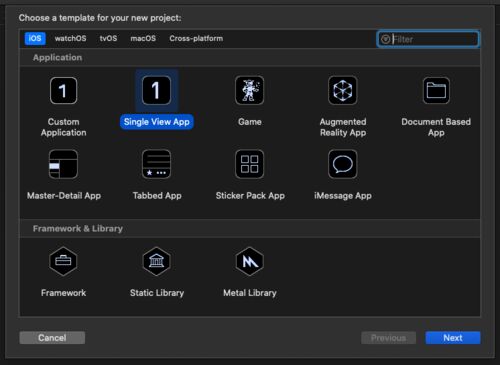Switch to the iOS platform tab
Image resolution: width=500 pixels, height=365 pixels.
tap(35, 38)
